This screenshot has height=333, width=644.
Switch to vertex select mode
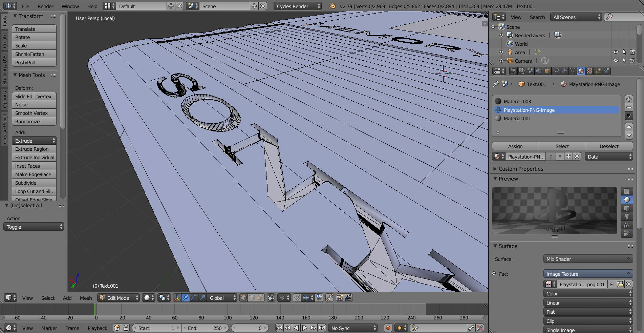pyautogui.click(x=243, y=298)
